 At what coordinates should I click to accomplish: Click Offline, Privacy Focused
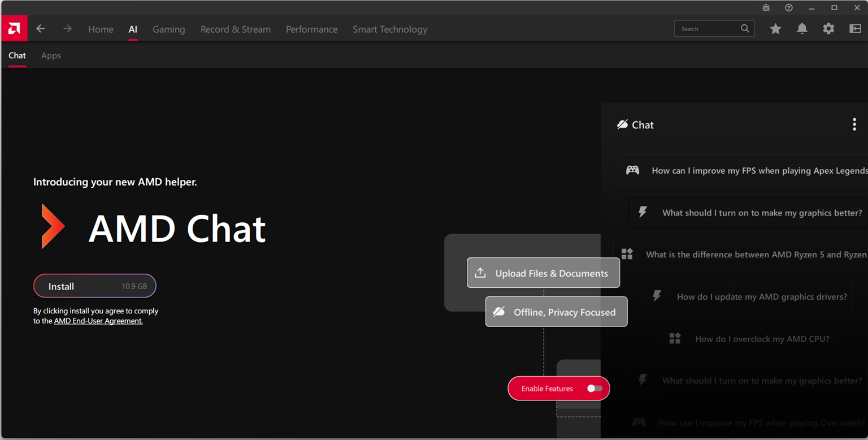[x=556, y=312]
